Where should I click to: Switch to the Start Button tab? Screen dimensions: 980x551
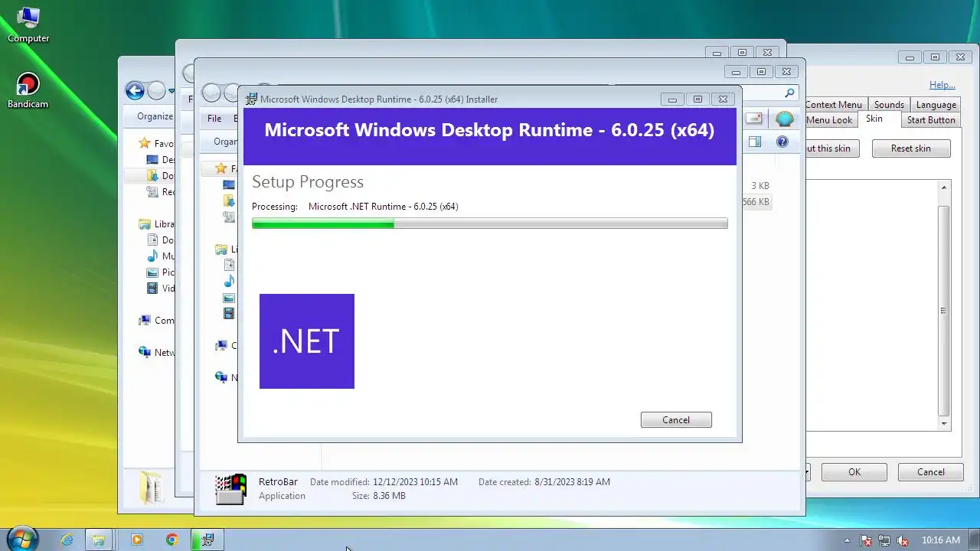931,120
